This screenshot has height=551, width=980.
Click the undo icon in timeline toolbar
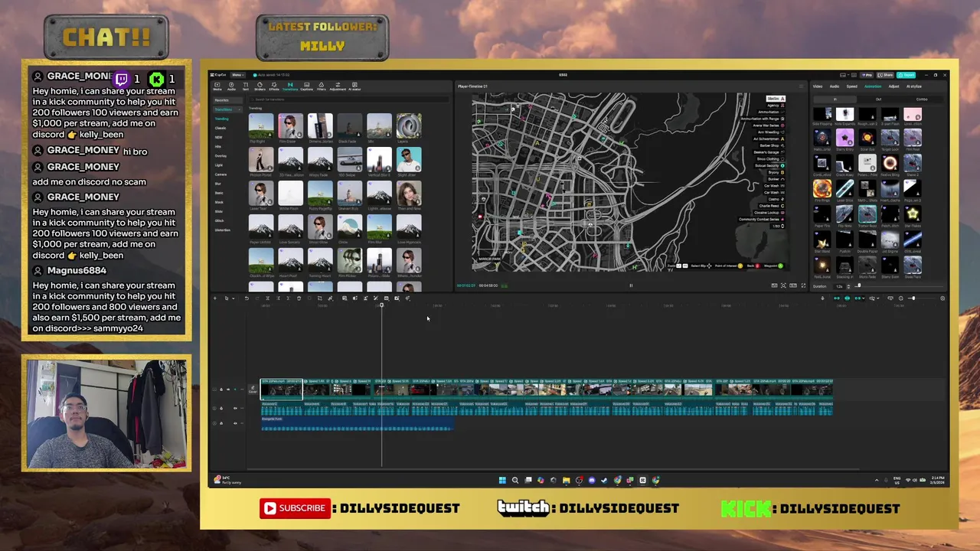247,298
